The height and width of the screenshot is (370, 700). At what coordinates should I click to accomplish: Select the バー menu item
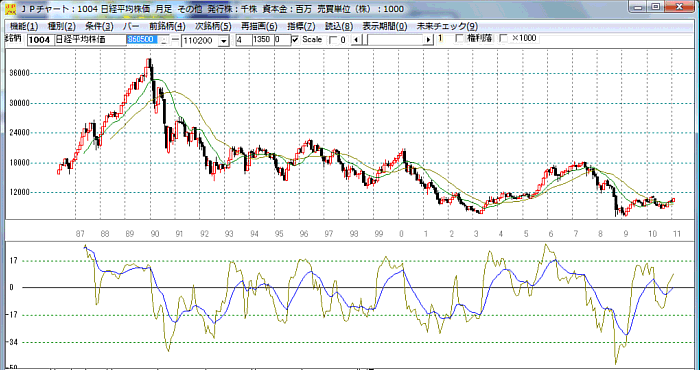tap(131, 26)
